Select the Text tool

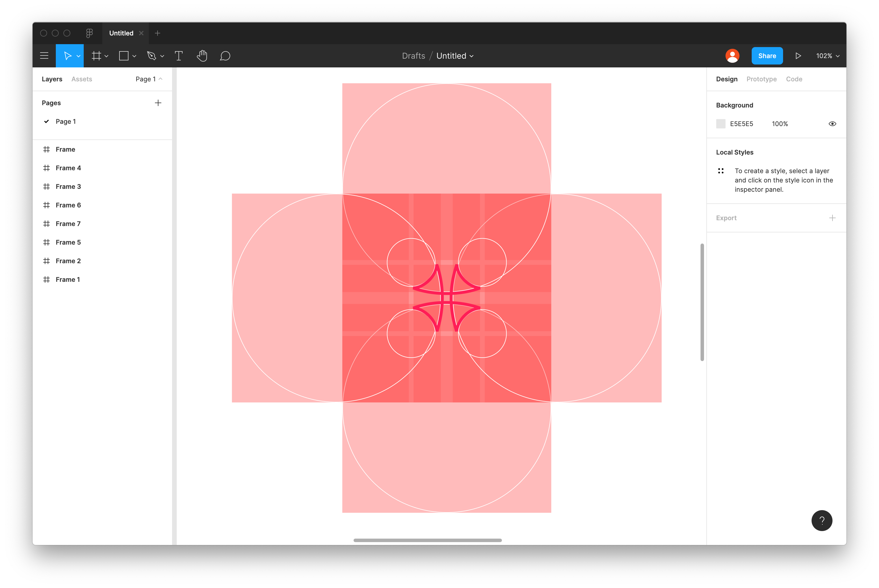click(179, 56)
